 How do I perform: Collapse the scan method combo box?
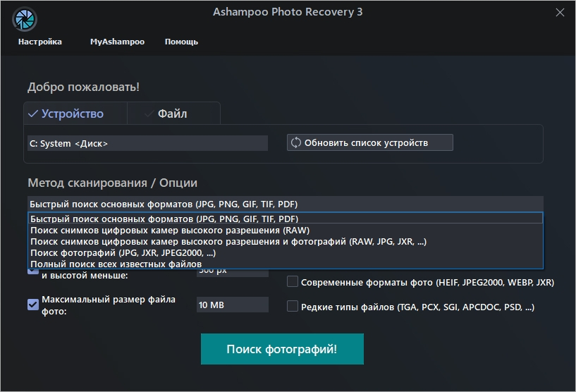coord(285,203)
